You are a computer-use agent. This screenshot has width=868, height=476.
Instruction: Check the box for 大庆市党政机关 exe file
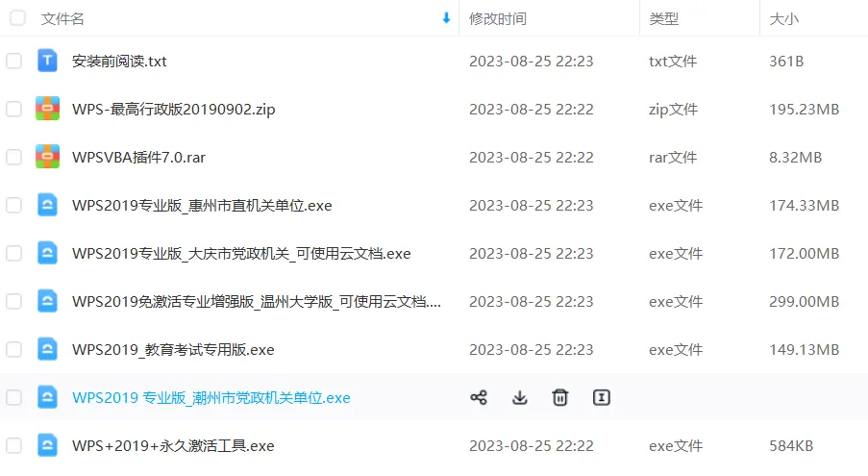(13, 254)
